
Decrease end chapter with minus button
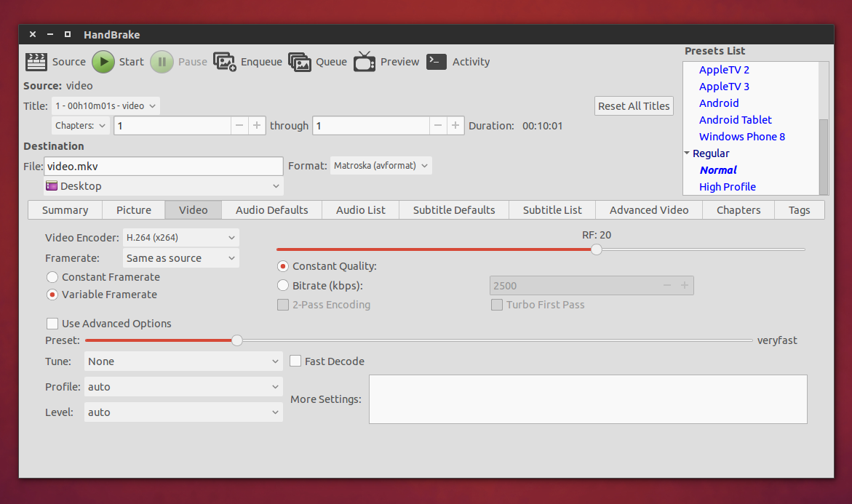[x=438, y=126]
